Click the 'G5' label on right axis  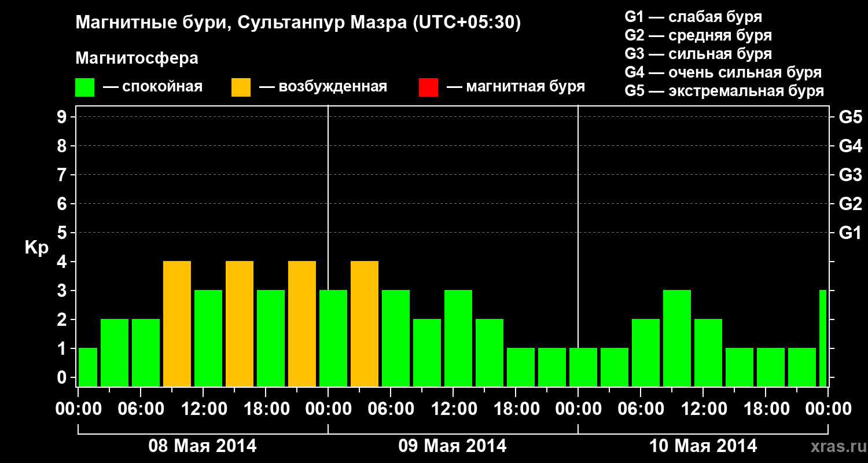tap(850, 117)
